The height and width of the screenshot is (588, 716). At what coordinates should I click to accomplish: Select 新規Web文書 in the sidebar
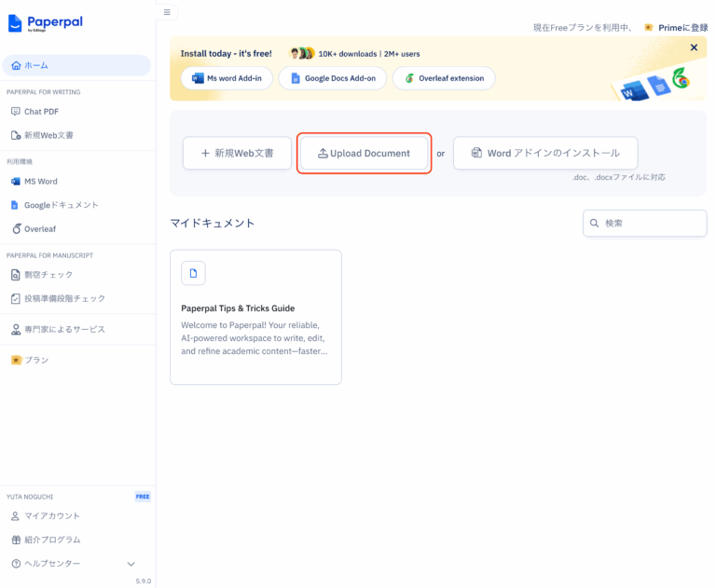click(48, 135)
